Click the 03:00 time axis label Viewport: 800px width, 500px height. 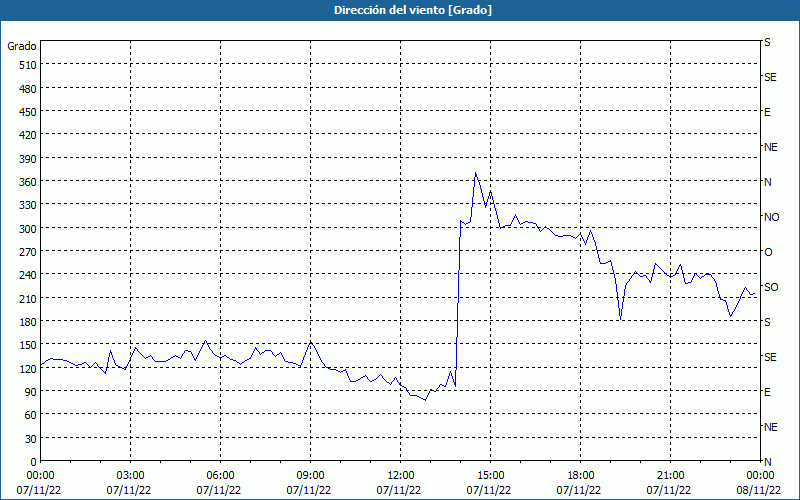click(x=131, y=476)
